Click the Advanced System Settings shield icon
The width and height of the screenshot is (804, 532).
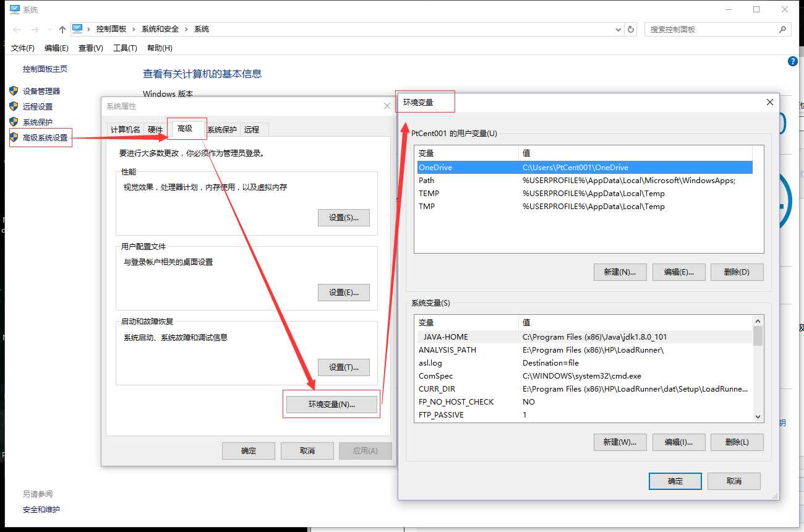(x=14, y=137)
